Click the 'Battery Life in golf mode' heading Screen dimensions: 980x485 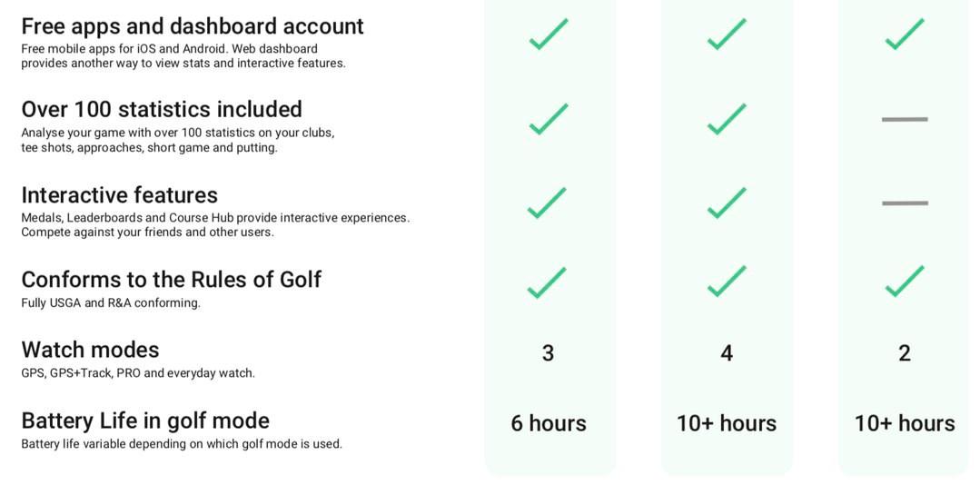pyautogui.click(x=145, y=421)
